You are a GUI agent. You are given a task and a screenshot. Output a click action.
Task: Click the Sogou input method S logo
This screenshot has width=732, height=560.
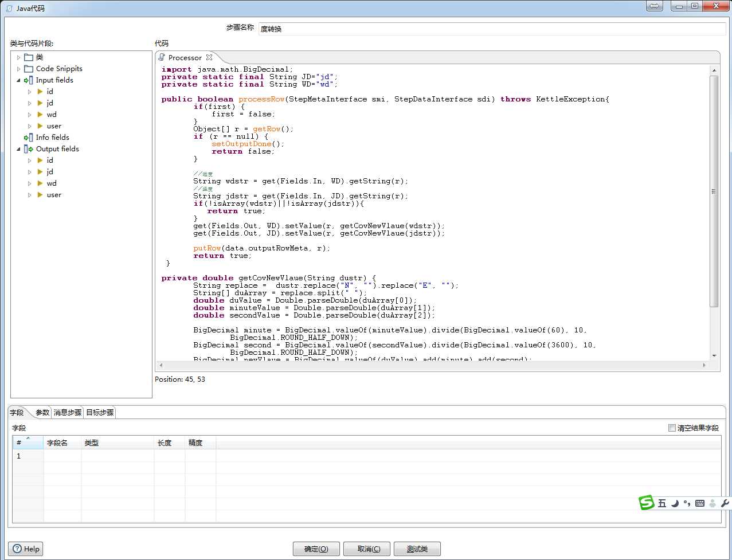(x=647, y=503)
